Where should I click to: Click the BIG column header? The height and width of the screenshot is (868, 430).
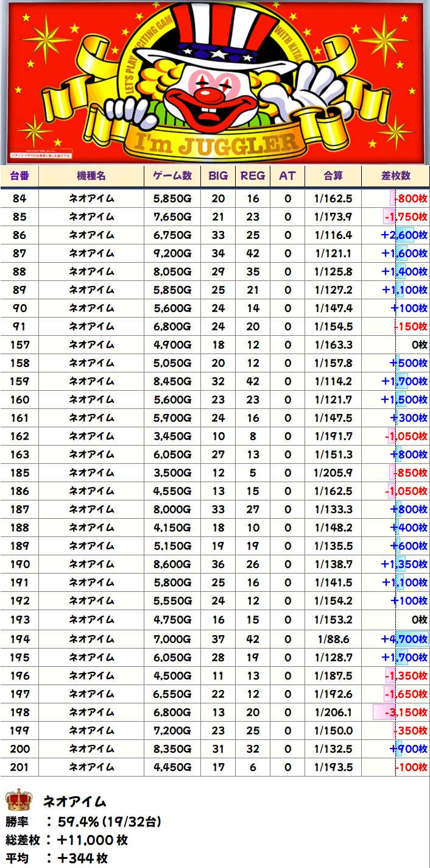point(218,176)
